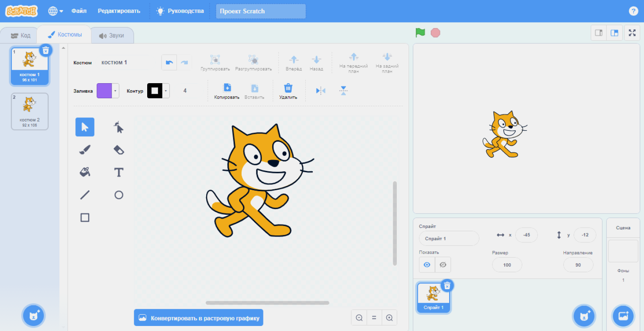This screenshot has width=644, height=331.
Task: Undo the last costume edit
Action: point(169,63)
